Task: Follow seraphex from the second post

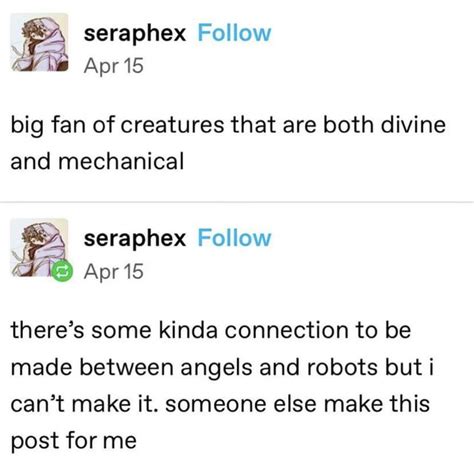Action: click(x=234, y=238)
